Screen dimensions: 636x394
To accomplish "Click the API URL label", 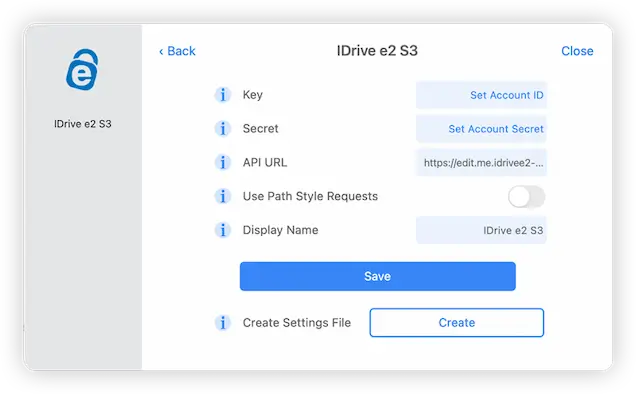I will [x=265, y=162].
